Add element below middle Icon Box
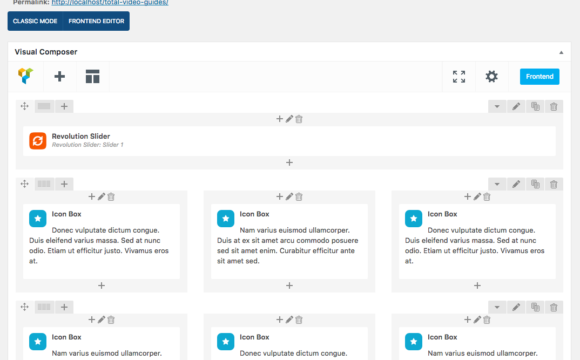 coord(289,286)
